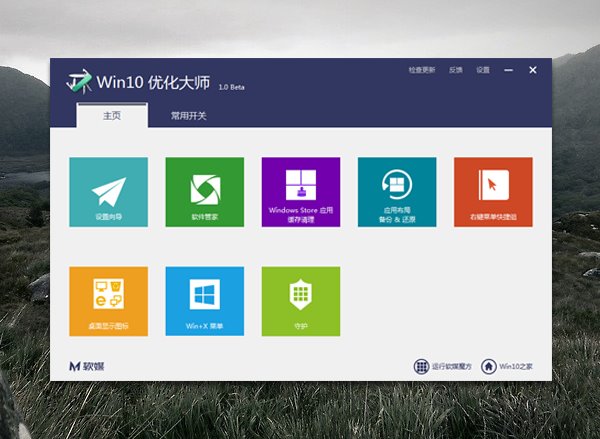Close the Win10 优化大师 window
The width and height of the screenshot is (600, 439).
[533, 70]
